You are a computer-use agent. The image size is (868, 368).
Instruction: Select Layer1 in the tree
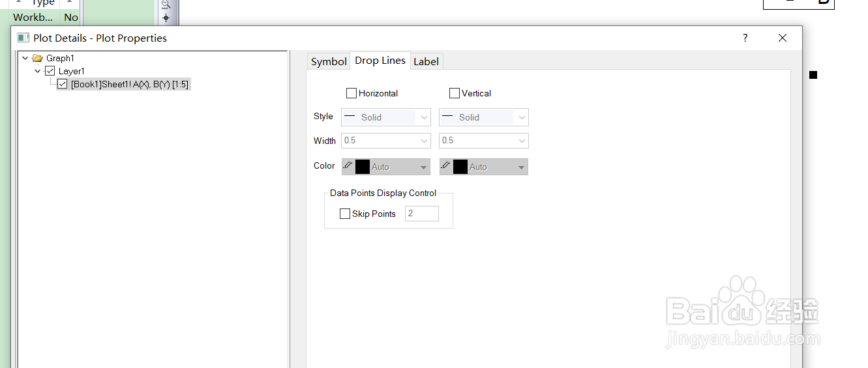(72, 71)
